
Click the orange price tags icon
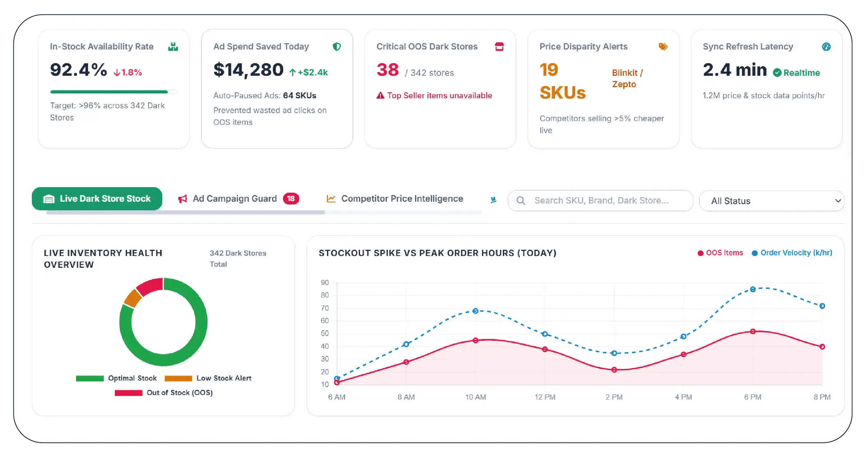click(x=663, y=47)
